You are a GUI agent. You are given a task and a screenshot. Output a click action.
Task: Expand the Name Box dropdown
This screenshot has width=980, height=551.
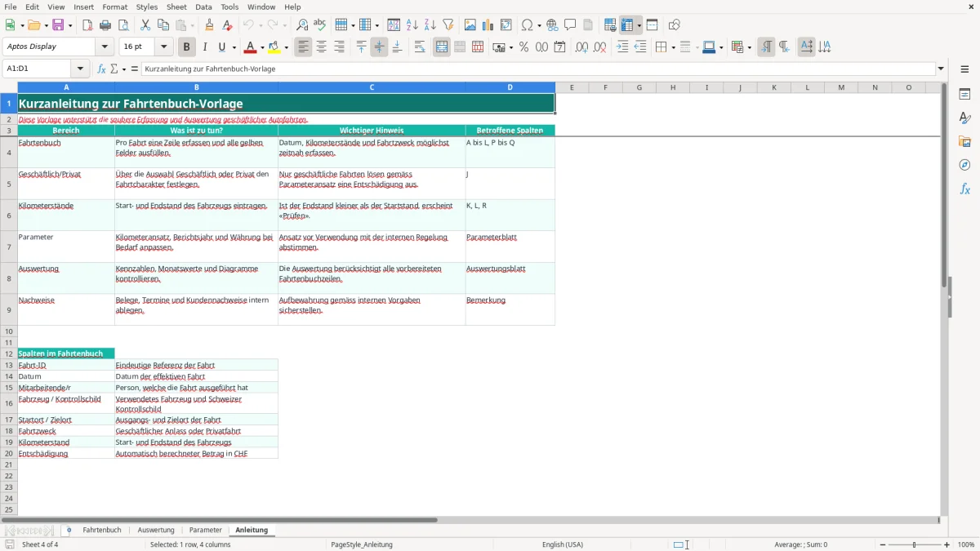coord(80,69)
